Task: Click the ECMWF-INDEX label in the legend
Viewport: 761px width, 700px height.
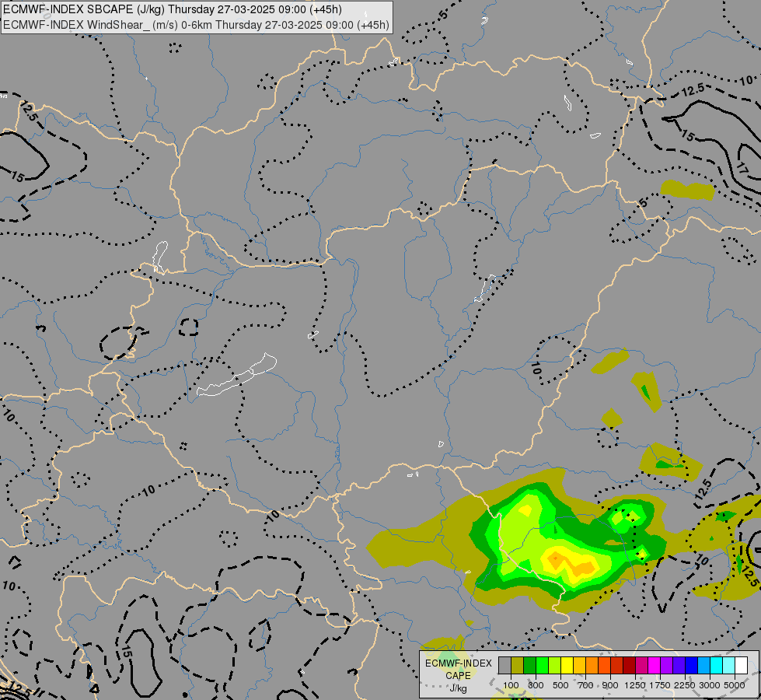Action: pyautogui.click(x=459, y=663)
